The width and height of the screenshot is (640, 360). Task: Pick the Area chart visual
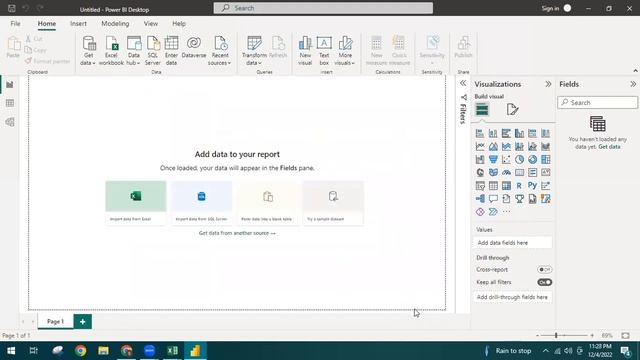(x=493, y=146)
